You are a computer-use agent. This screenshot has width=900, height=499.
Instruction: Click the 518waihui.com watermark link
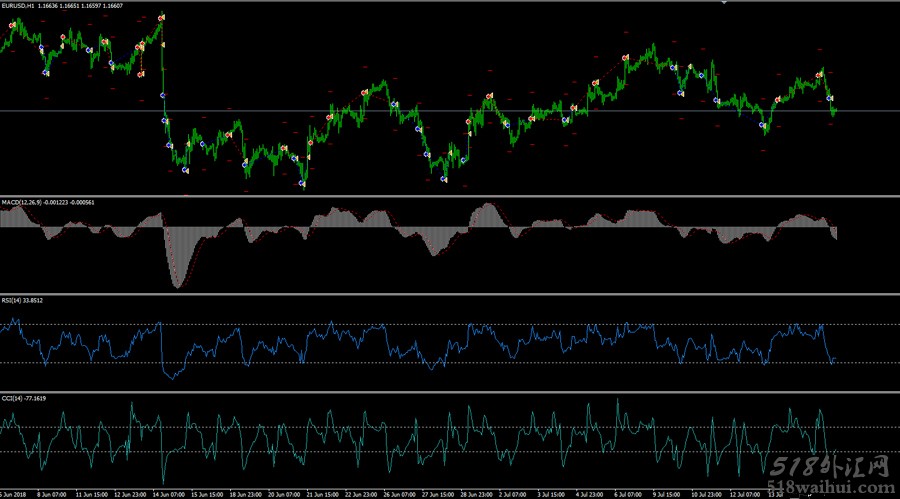tap(832, 491)
